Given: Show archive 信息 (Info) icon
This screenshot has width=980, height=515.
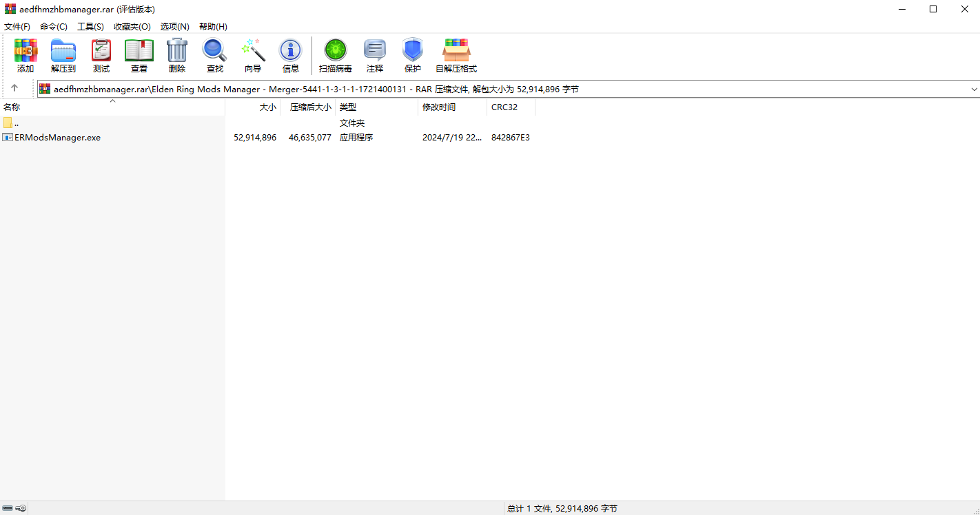Looking at the screenshot, I should [291, 56].
